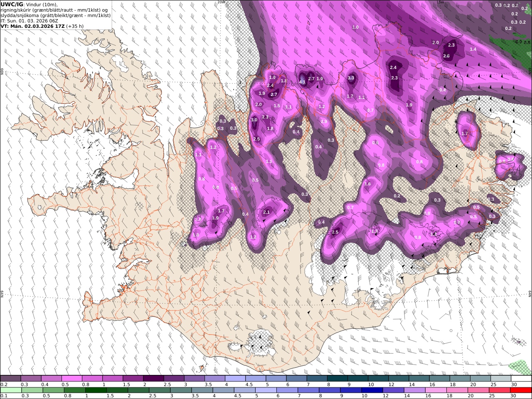Click the '15W' longitude label
Screen dimensions: 532x399
point(440,2)
